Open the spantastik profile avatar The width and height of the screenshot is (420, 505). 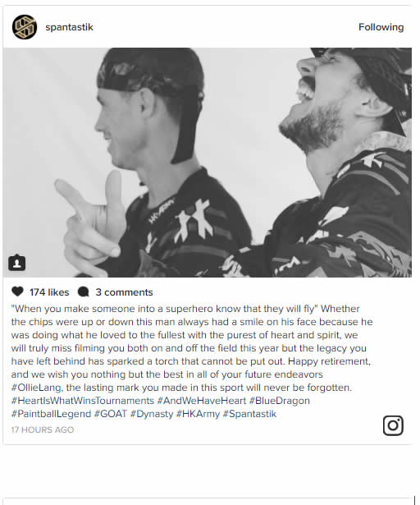point(25,27)
